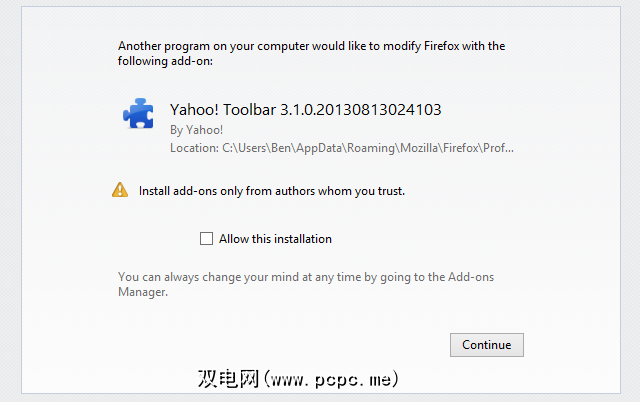Click the yellow warning triangle icon
Viewport: 640px width, 402px height.
(120, 189)
